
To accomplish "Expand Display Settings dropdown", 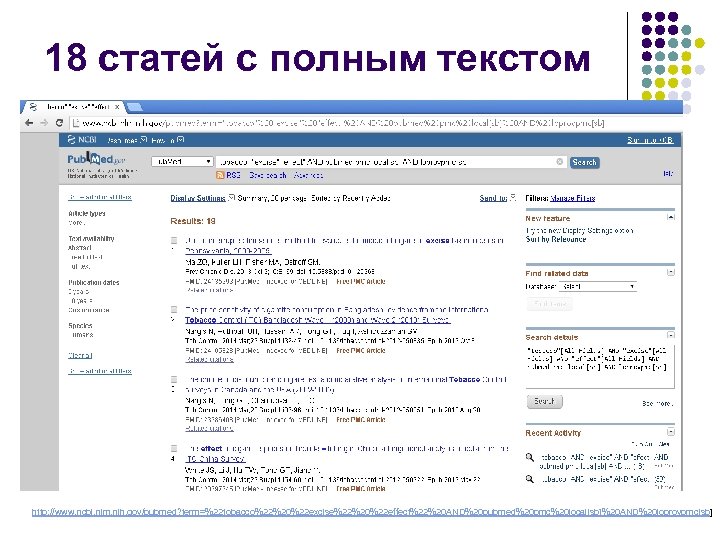I will [x=202, y=198].
